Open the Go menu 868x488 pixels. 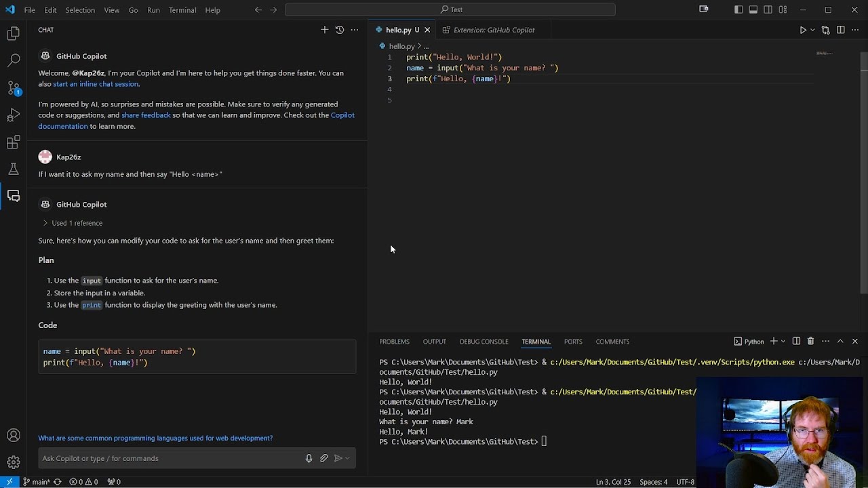[x=134, y=10]
